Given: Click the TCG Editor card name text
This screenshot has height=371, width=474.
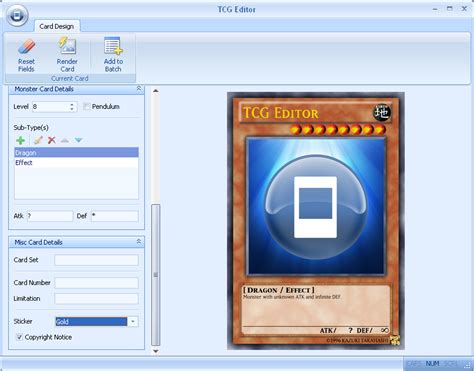Looking at the screenshot, I should tap(281, 113).
